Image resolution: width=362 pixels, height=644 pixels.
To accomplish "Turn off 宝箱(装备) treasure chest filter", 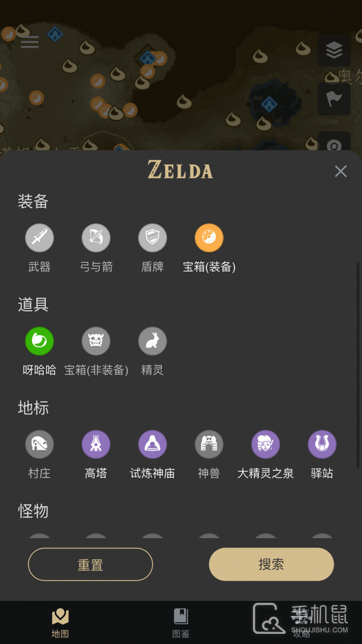I will coord(209,239).
